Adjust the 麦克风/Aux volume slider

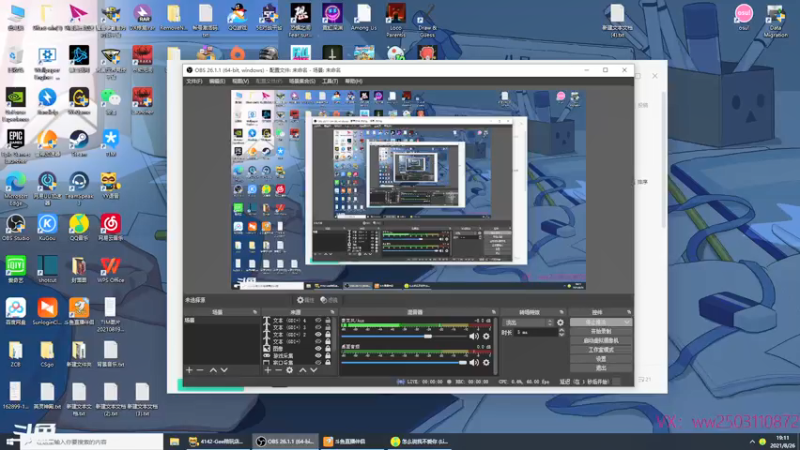pyautogui.click(x=403, y=336)
